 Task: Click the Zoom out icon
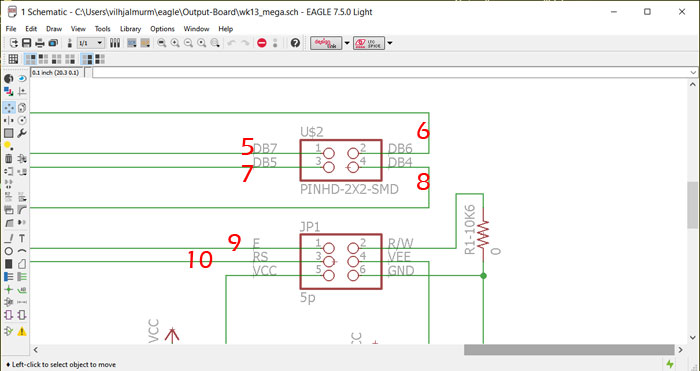(x=188, y=43)
